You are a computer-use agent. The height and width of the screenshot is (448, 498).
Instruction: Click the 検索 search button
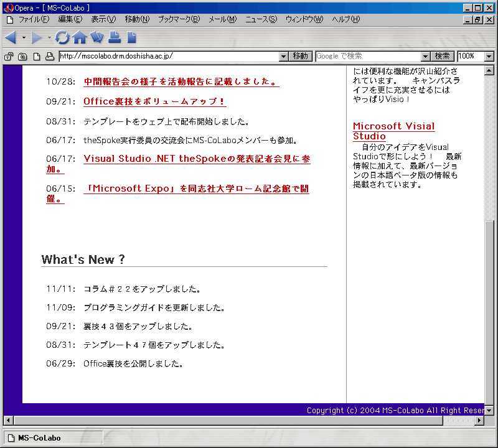pos(443,56)
